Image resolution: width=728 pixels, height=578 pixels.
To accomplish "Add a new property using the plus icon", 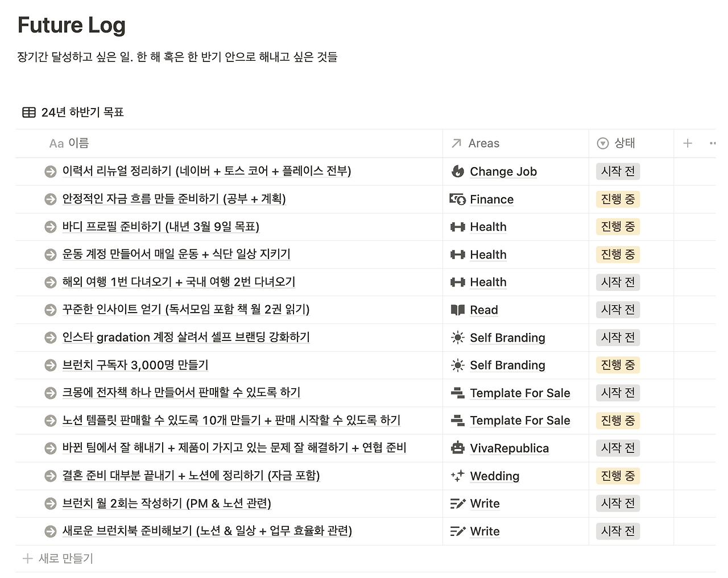I will [687, 143].
